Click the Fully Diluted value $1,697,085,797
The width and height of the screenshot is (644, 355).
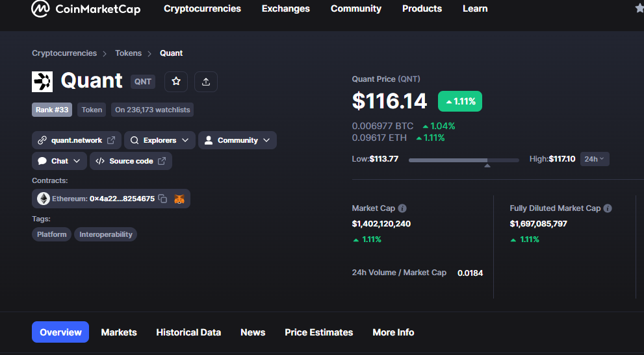point(539,224)
